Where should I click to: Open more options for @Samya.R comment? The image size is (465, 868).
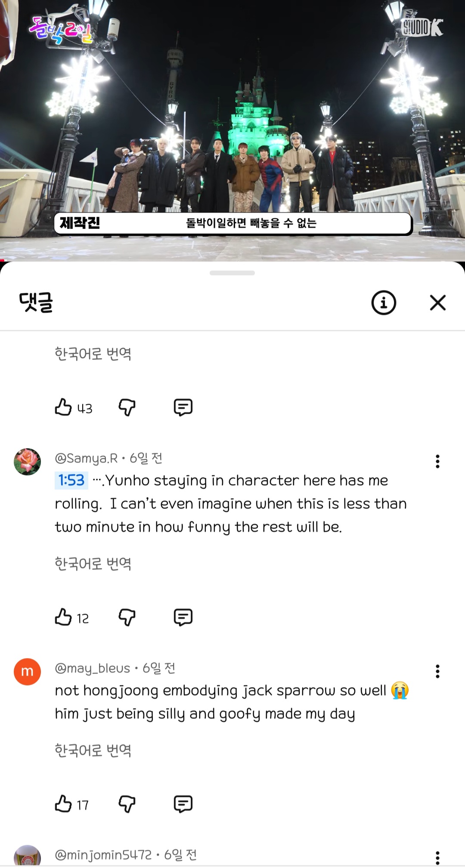coord(437,462)
